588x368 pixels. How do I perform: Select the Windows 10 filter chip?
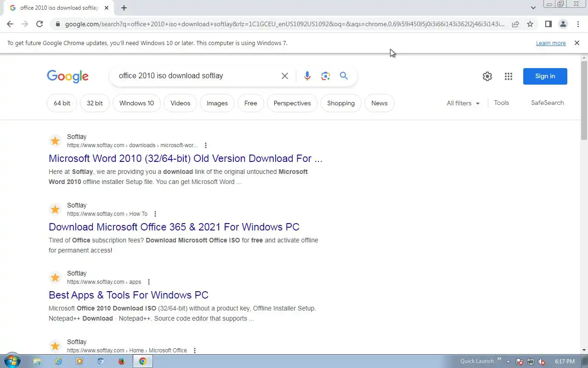pos(136,103)
